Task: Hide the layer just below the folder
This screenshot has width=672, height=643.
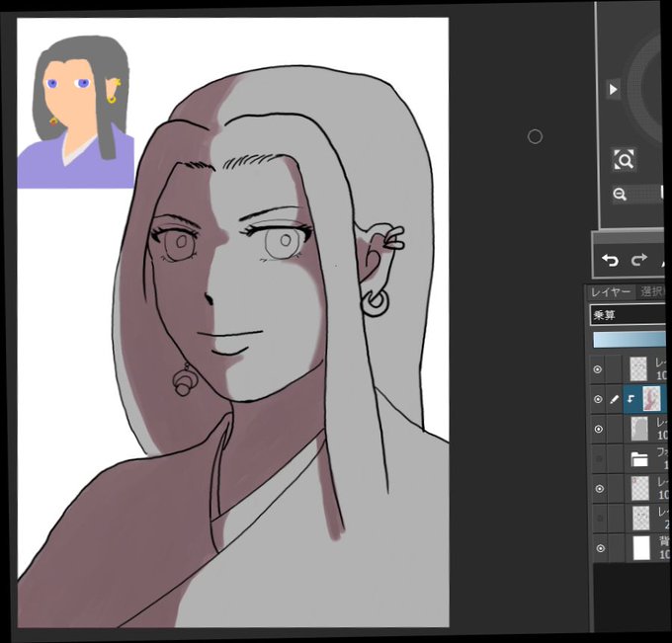Action: 600,489
